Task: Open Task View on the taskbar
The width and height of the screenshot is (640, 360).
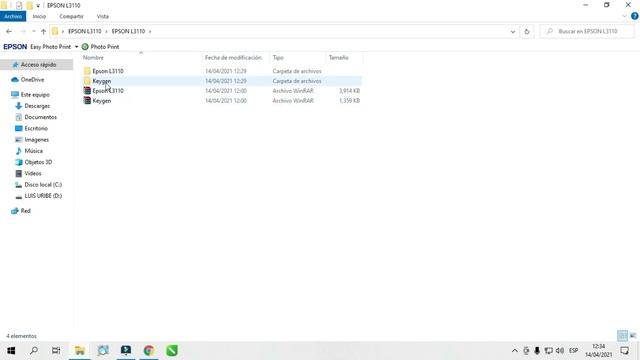Action: [56, 351]
